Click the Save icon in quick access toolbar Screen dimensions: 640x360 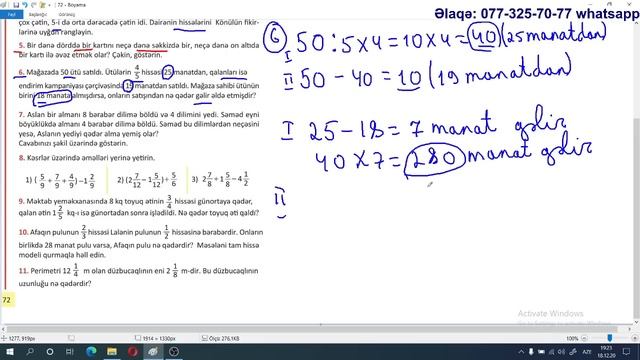[16, 5]
